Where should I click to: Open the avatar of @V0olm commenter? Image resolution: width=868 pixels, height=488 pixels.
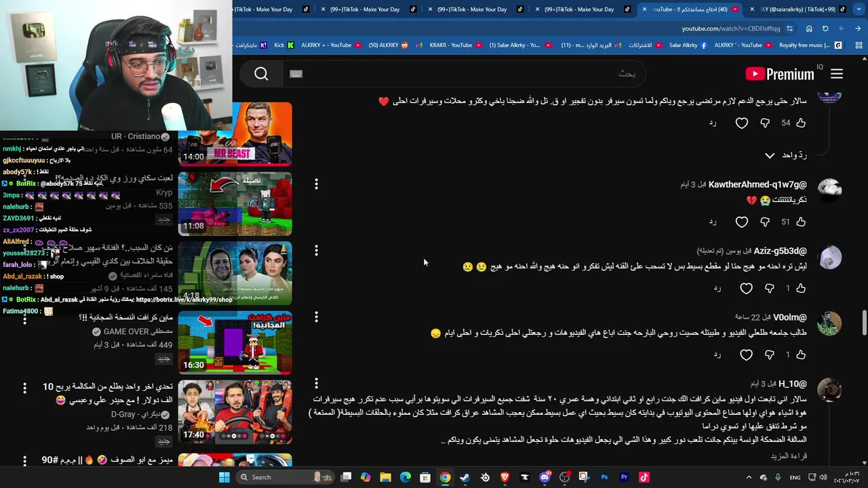829,324
